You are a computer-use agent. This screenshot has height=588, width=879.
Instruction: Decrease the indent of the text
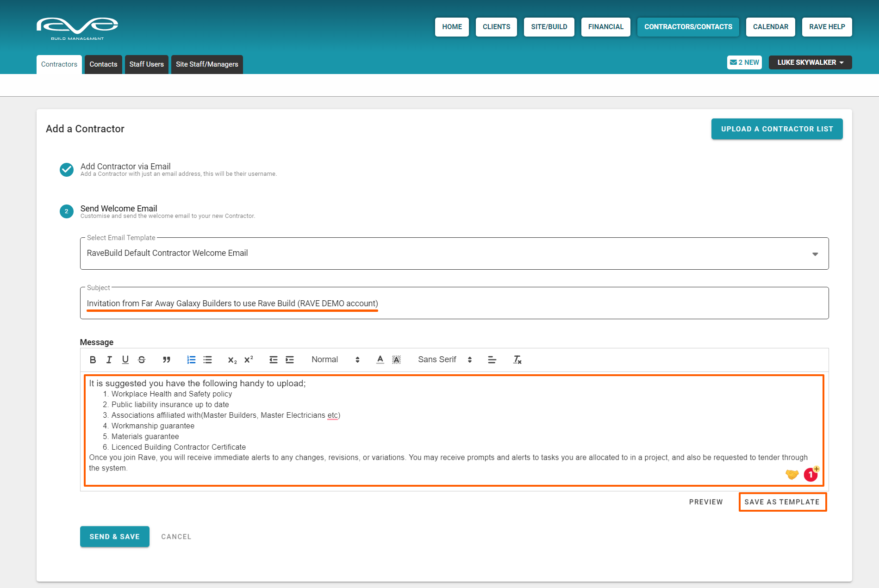click(274, 360)
